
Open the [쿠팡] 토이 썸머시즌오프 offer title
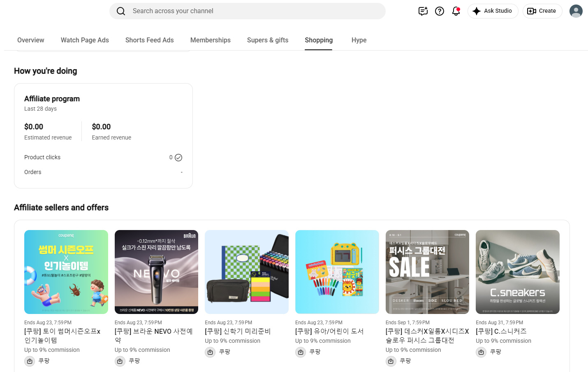[63, 336]
